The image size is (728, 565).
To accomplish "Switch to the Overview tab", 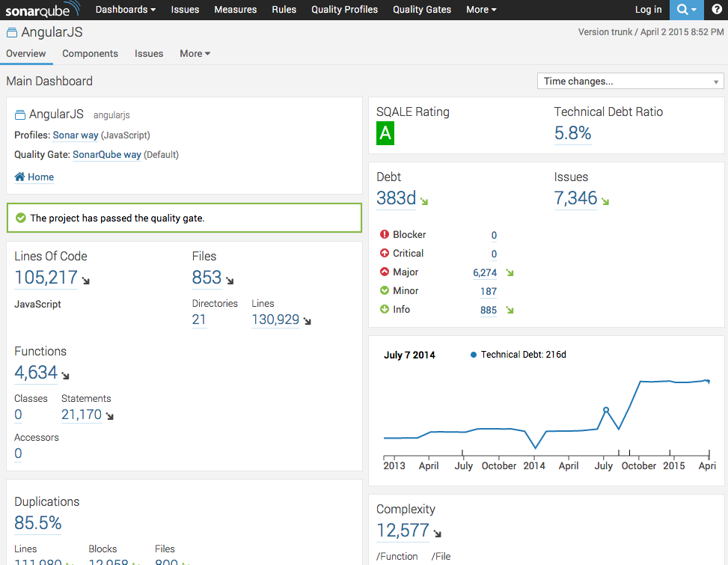I will pos(26,54).
